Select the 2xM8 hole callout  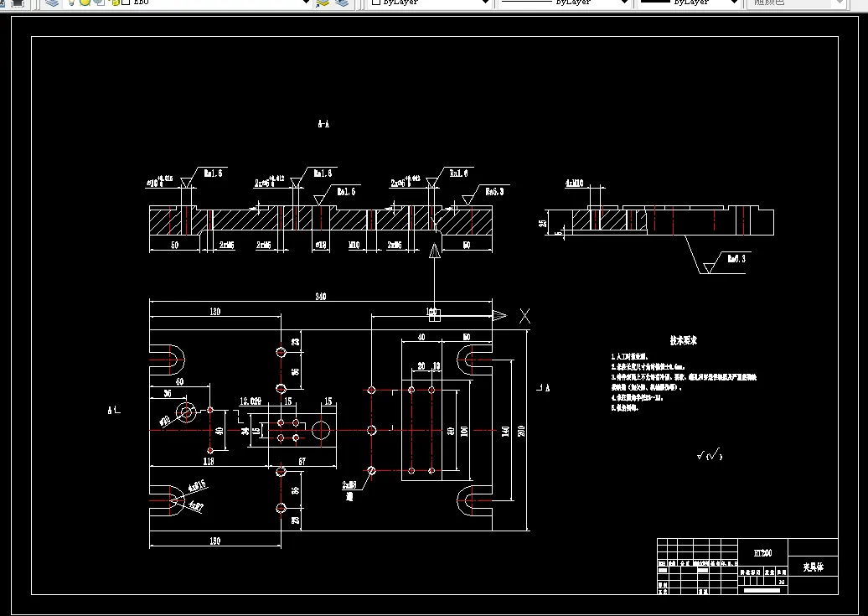349,485
